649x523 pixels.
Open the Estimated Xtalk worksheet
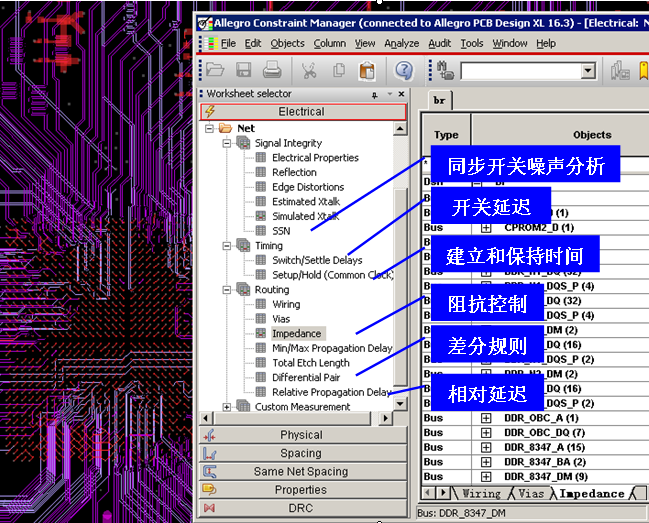[306, 202]
